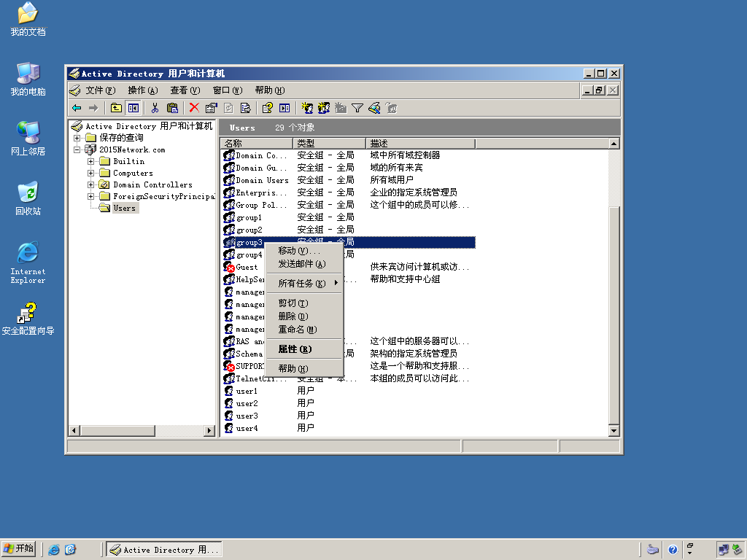Screen dimensions: 747x560
Task: Choose 发送邮件(A) in context menu
Action: pos(304,264)
